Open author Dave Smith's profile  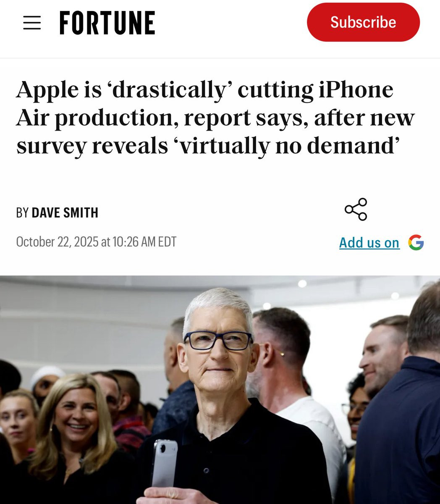pos(65,213)
